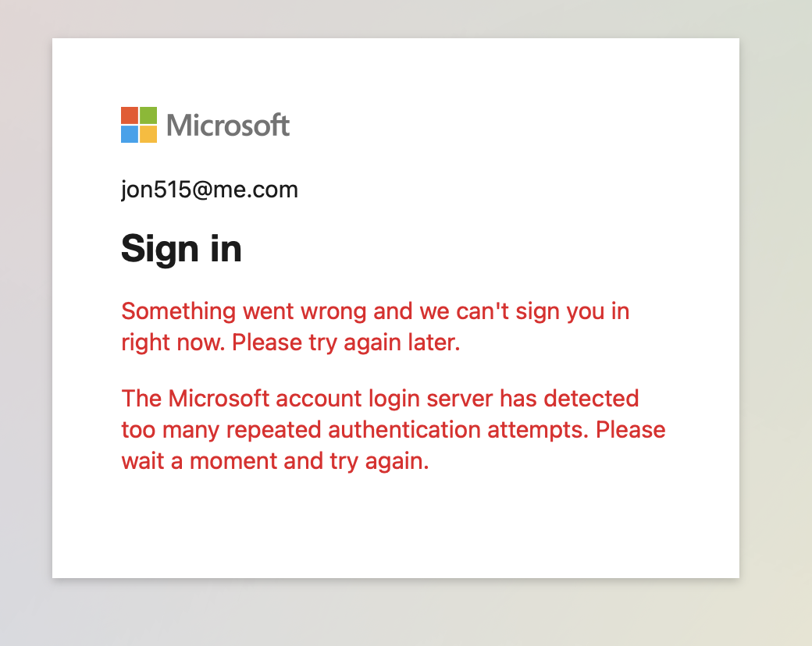812x646 pixels.
Task: Click the "Please try again later" sentence
Action: [x=346, y=343]
